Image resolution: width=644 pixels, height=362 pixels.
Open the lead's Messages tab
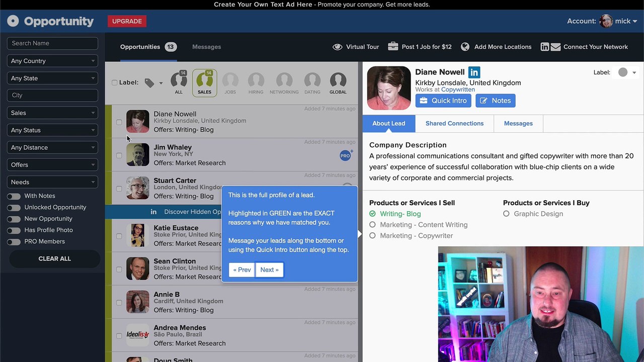(518, 124)
